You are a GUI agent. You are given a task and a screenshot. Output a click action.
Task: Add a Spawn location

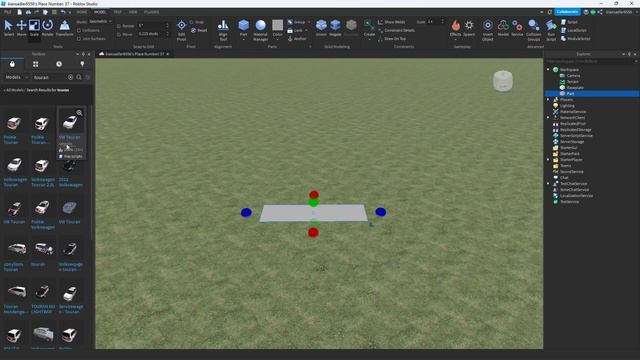[469, 28]
